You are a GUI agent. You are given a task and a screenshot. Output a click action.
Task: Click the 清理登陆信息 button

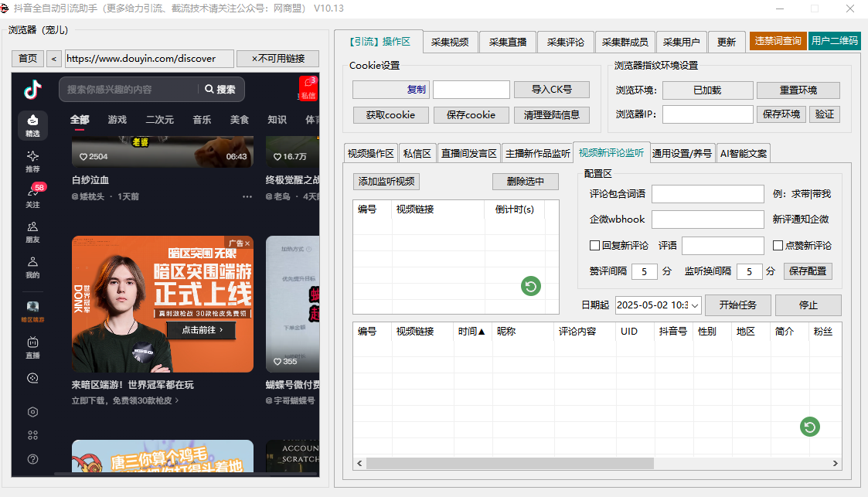[x=551, y=115]
